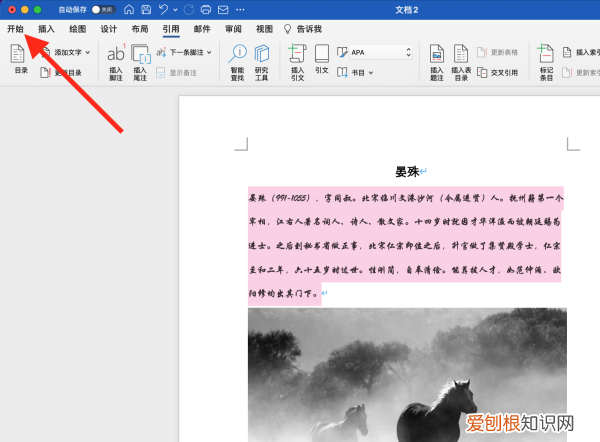Click the highlighted paragraph starting 晏殊（991-1055）

[x=405, y=246]
